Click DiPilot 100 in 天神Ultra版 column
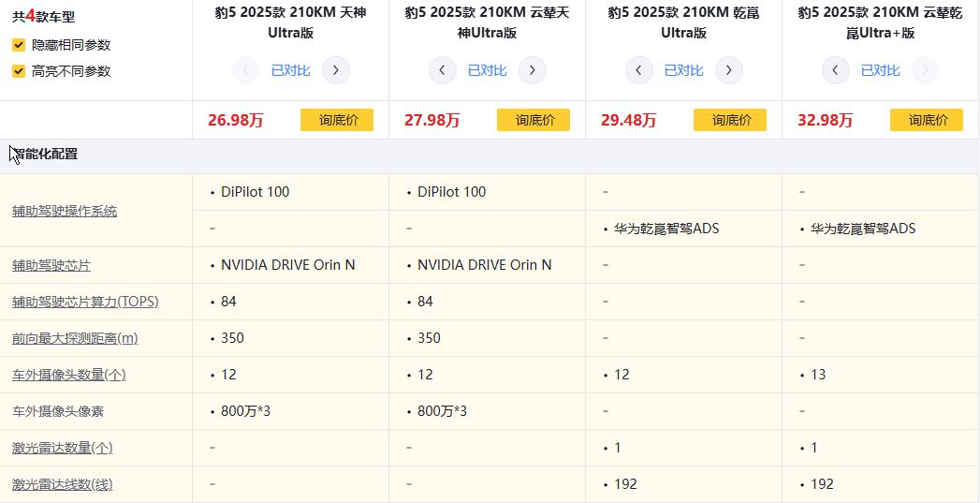980x503 pixels. click(x=255, y=192)
